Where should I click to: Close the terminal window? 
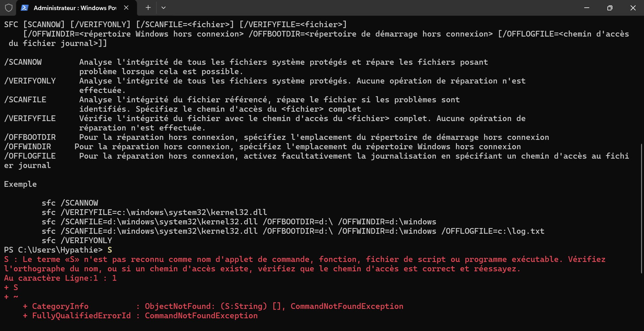[633, 8]
